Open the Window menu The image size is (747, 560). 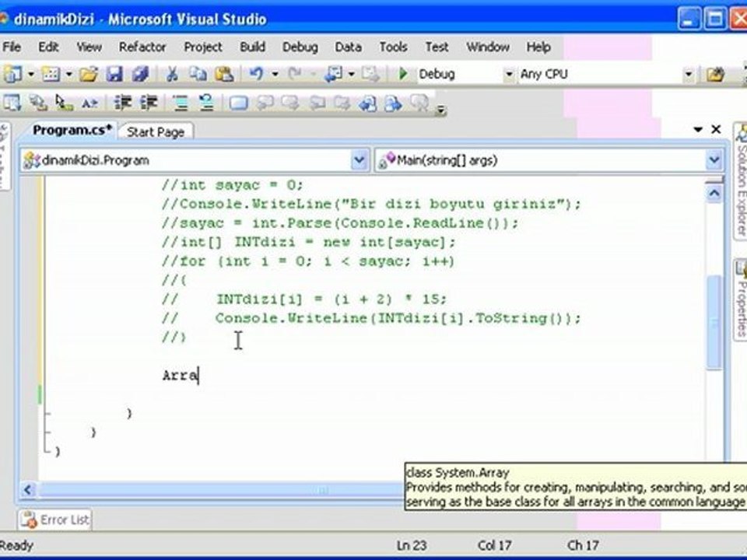tap(487, 47)
